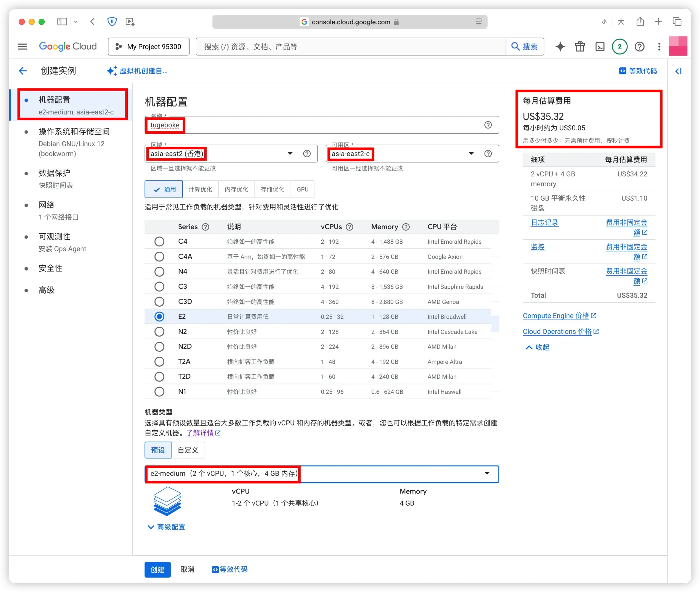
Task: Click the search resources input field
Action: pyautogui.click(x=351, y=46)
